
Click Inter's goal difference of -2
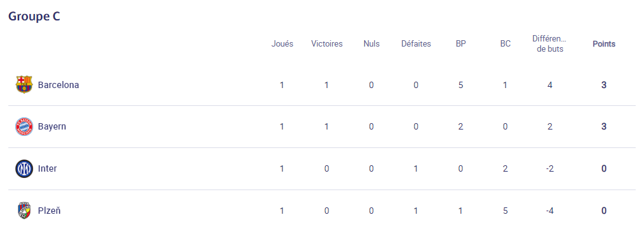[x=550, y=168]
